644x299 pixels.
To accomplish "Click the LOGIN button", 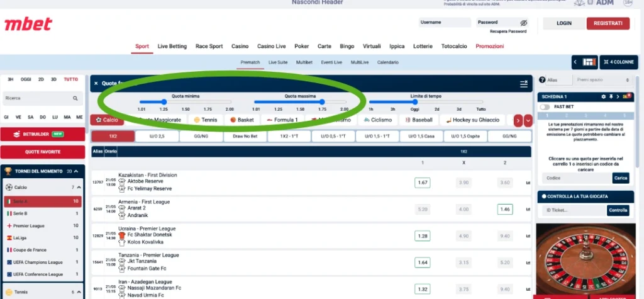I will [x=564, y=23].
